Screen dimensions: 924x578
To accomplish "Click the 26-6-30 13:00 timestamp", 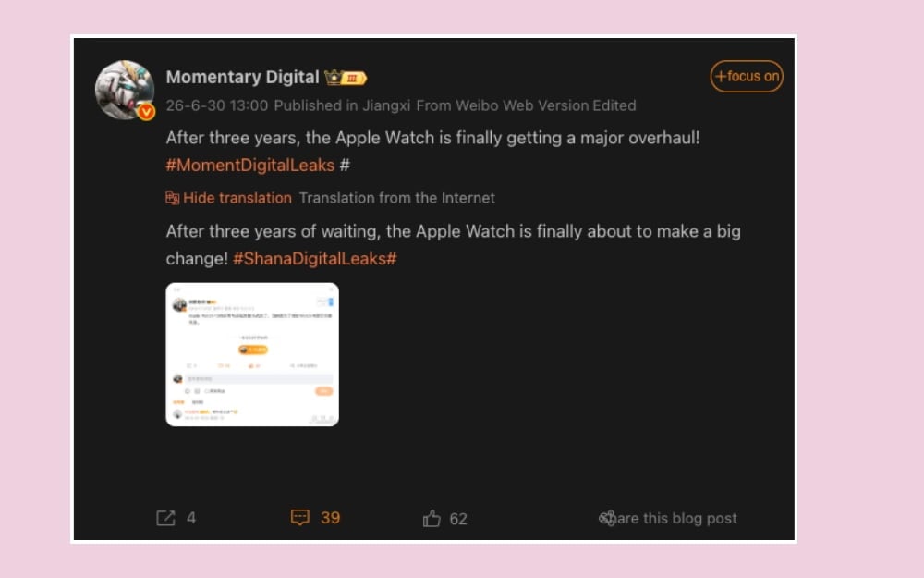I will coord(217,105).
